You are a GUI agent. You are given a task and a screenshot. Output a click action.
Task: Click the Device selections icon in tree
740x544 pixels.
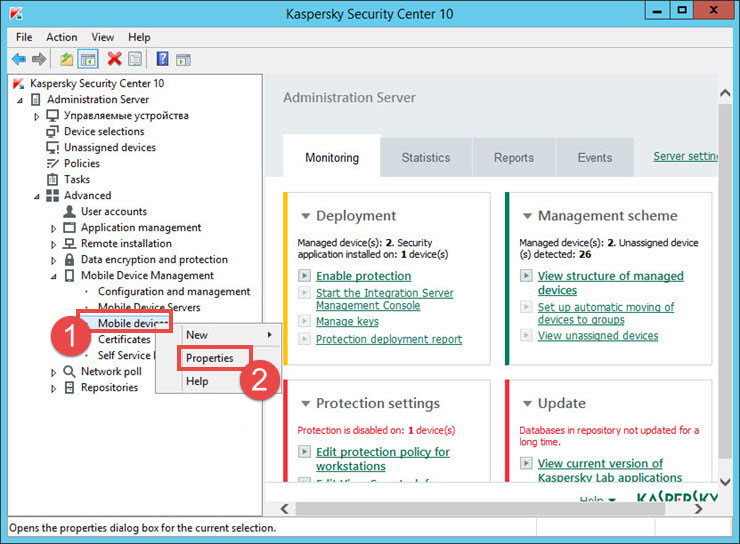tap(52, 132)
